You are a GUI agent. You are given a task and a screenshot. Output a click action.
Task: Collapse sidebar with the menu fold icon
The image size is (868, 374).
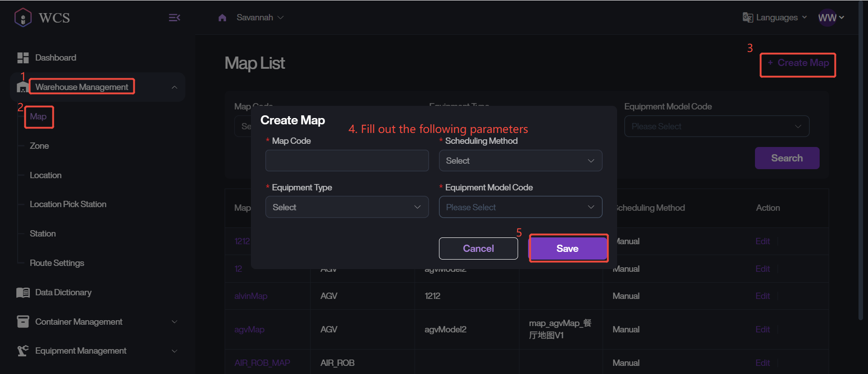175,18
